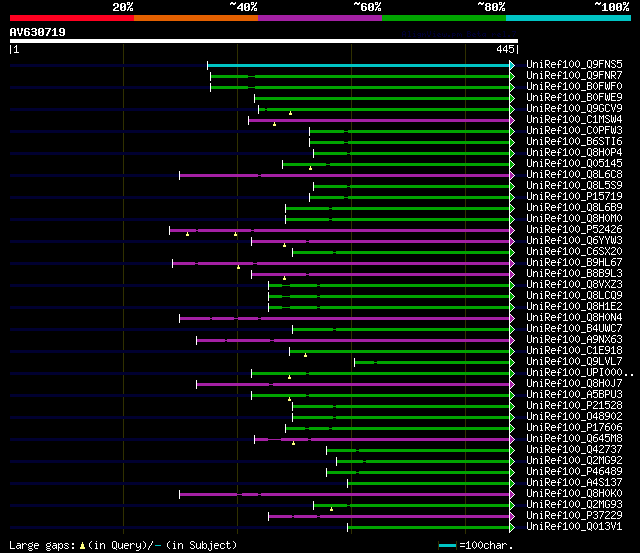This screenshot has width=640, height=553.
Task: Click the arrowhead ending the UniRef100_Q9LVL7 alignment
Action: click(512, 362)
